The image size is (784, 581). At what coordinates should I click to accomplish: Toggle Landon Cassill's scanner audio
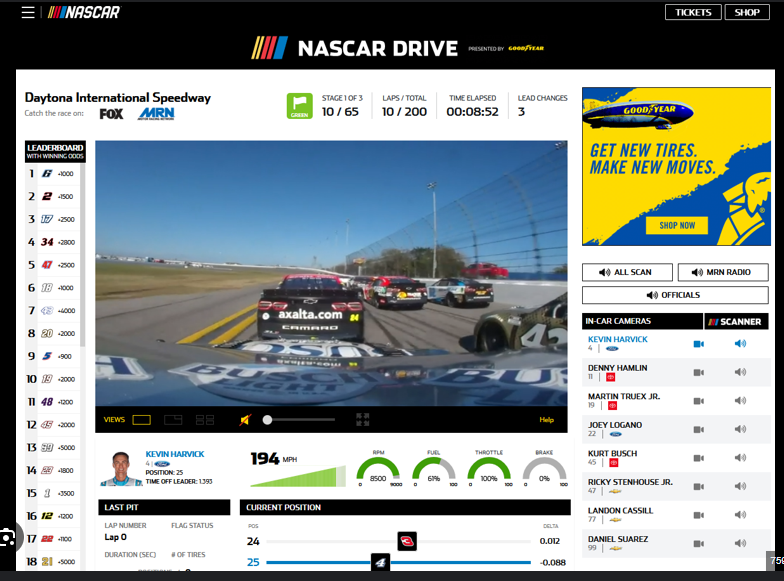(x=740, y=514)
